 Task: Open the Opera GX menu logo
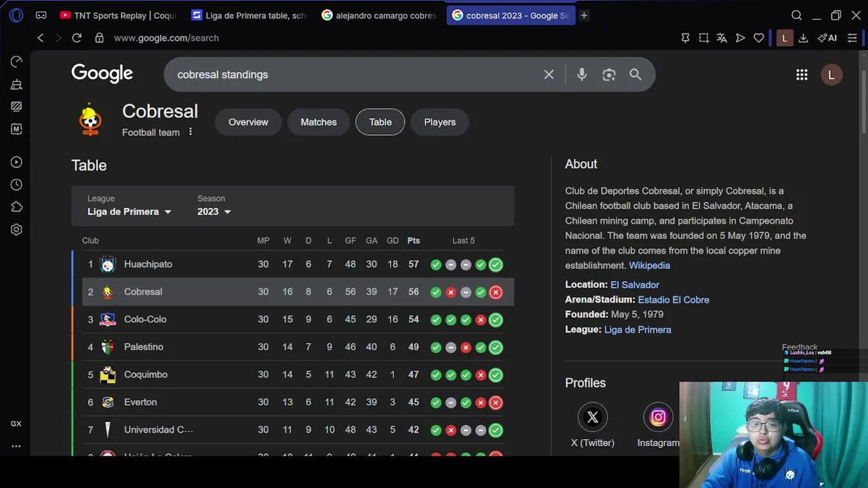16,15
